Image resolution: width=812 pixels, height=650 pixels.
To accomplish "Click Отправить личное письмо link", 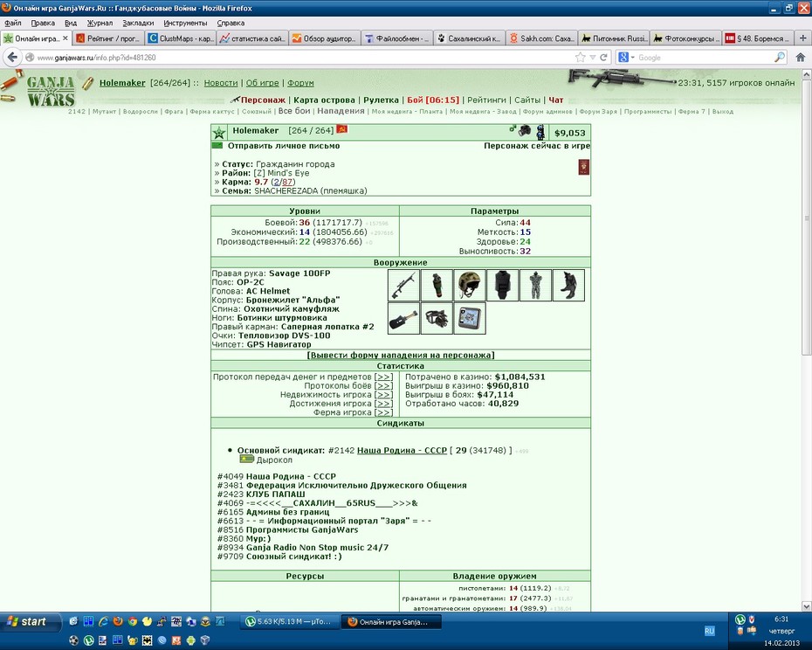I will click(x=284, y=146).
